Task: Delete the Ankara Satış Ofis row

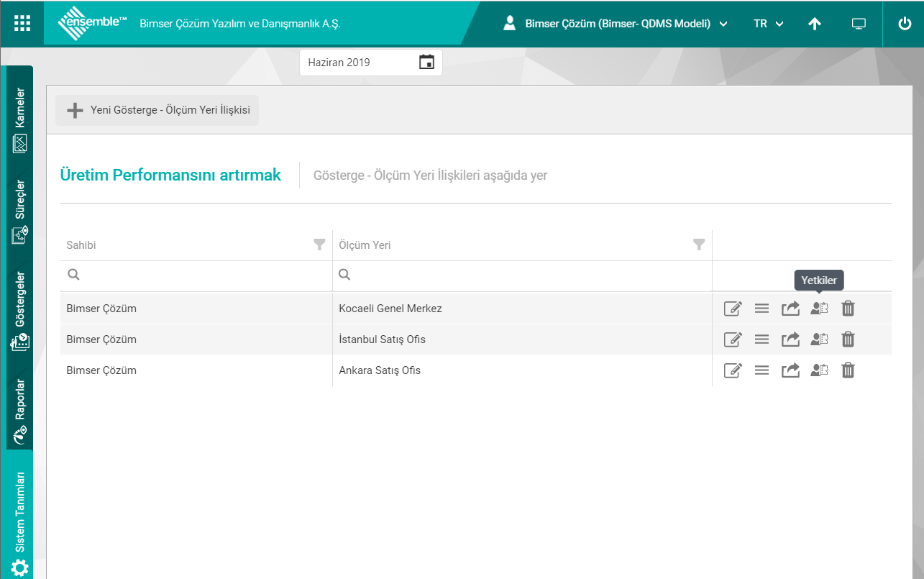Action: tap(848, 370)
